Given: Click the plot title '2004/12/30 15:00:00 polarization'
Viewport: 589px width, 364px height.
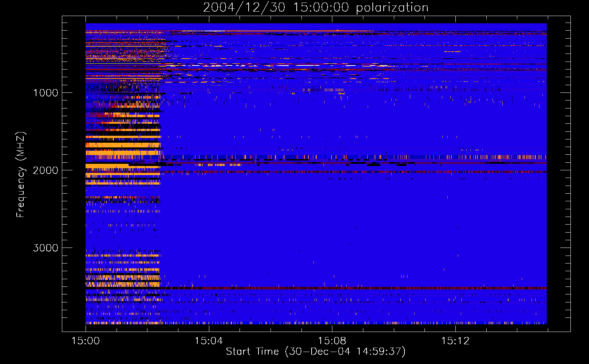Looking at the screenshot, I should pos(316,8).
